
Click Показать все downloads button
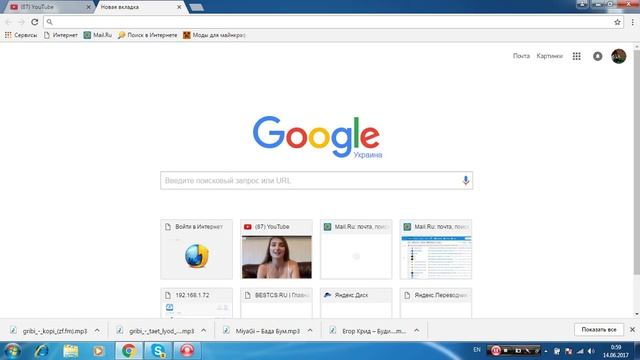pos(599,329)
